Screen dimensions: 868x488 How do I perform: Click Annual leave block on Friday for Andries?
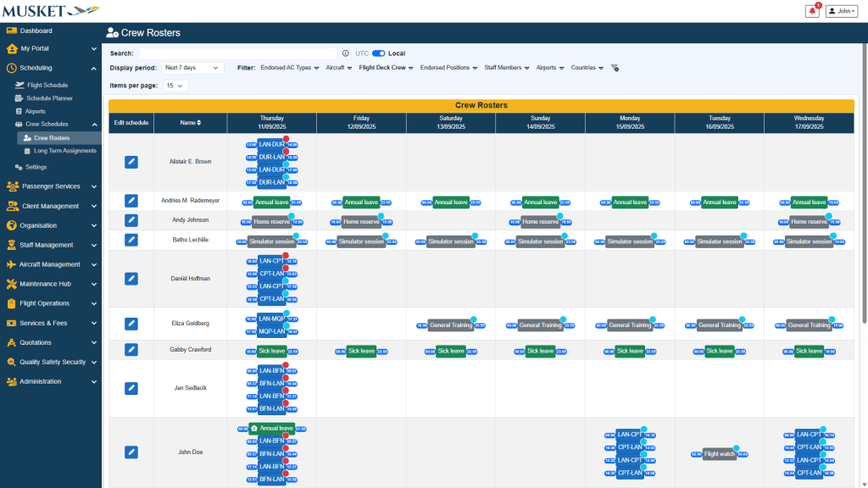(x=360, y=202)
